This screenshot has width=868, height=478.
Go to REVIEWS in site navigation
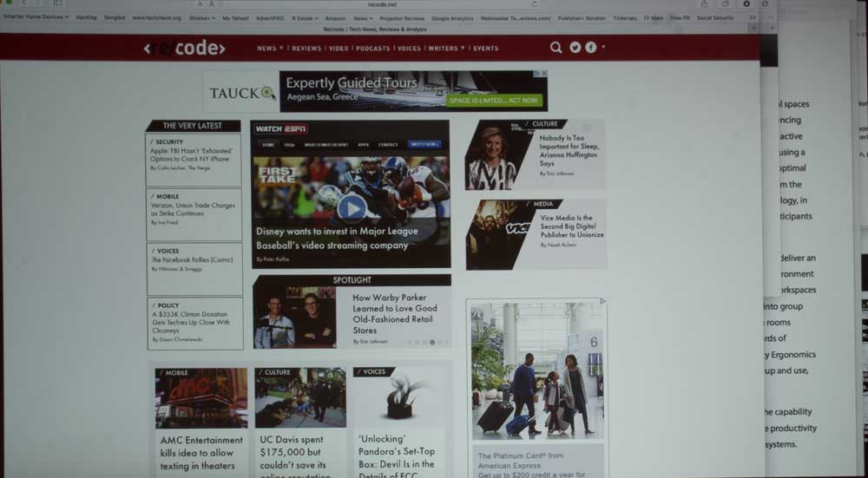click(x=306, y=48)
